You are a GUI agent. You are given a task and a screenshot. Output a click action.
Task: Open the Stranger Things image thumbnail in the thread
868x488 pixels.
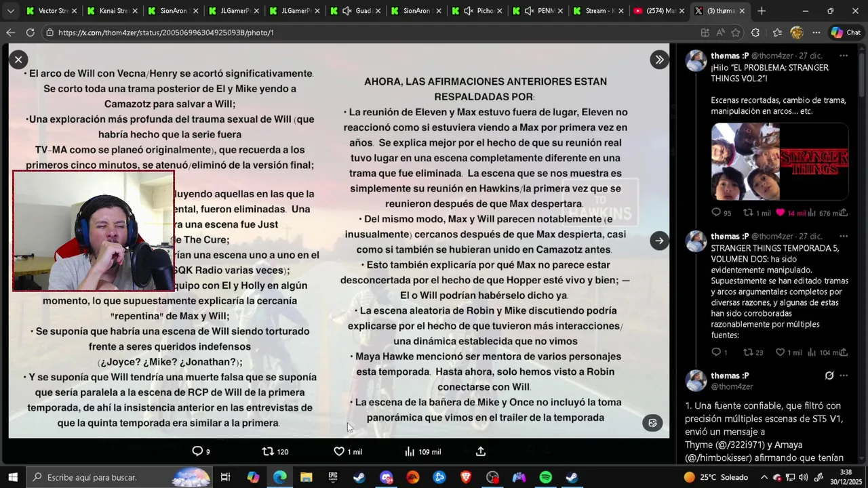point(780,161)
